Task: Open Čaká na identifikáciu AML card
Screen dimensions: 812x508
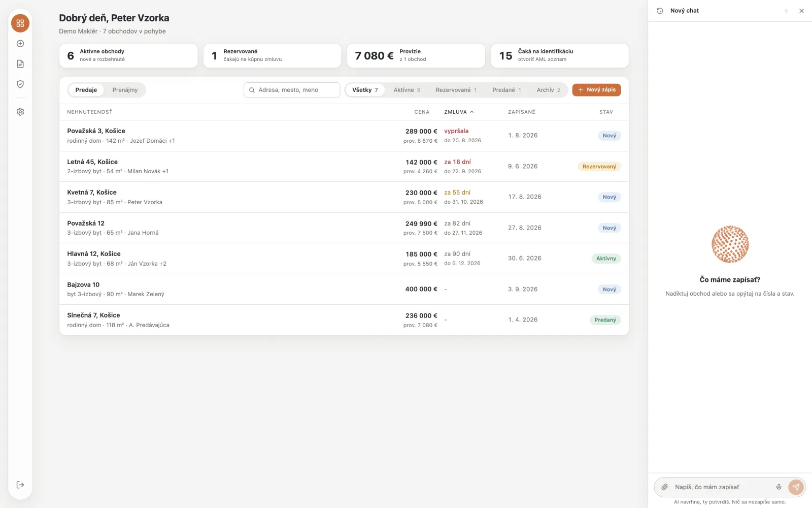Action: coord(560,55)
